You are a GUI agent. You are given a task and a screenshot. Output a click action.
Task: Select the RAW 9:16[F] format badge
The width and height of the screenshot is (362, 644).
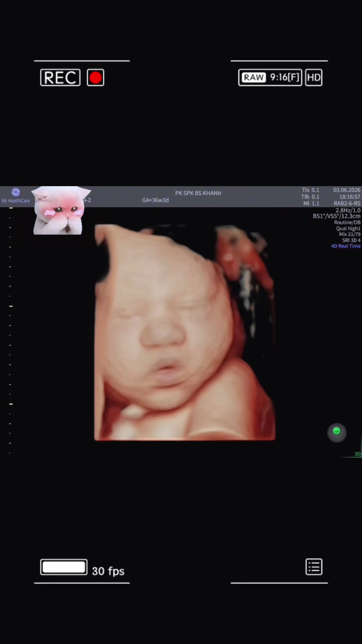(270, 77)
